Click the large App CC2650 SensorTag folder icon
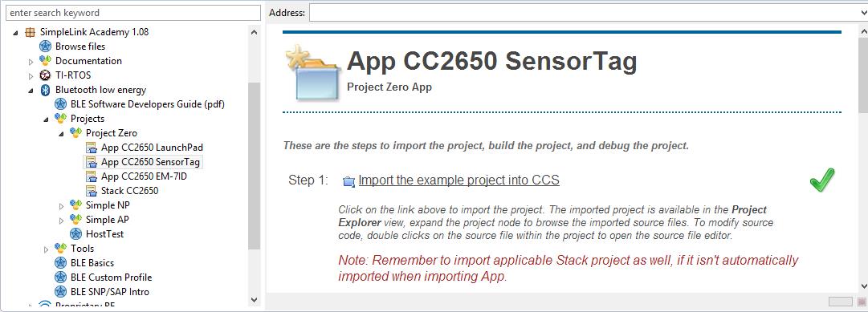 coord(311,73)
